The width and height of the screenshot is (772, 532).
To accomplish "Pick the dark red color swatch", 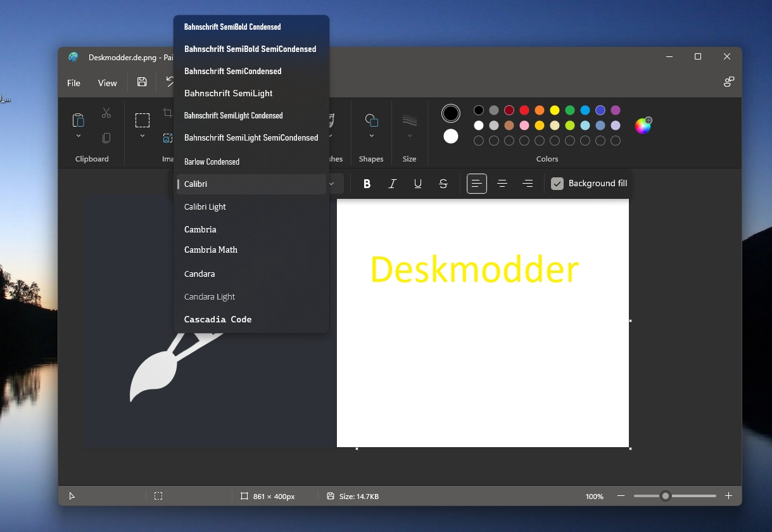I will (x=509, y=110).
